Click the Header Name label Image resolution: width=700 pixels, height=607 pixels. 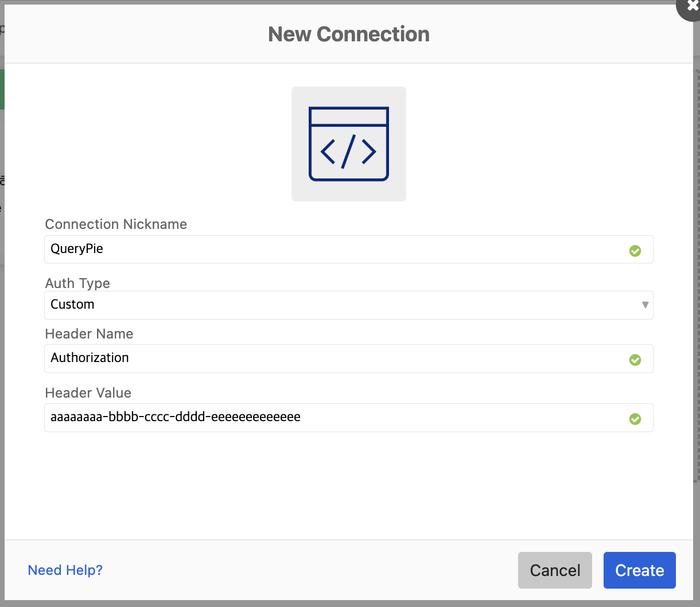point(89,334)
